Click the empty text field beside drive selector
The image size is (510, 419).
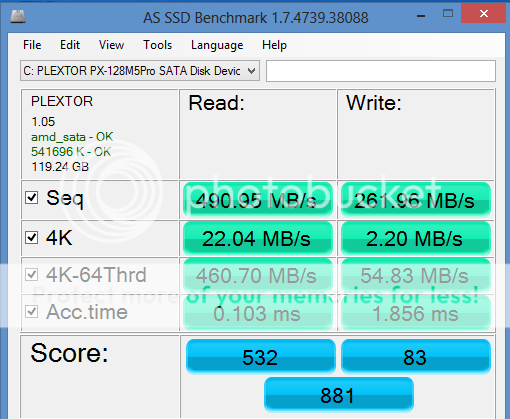click(x=381, y=71)
